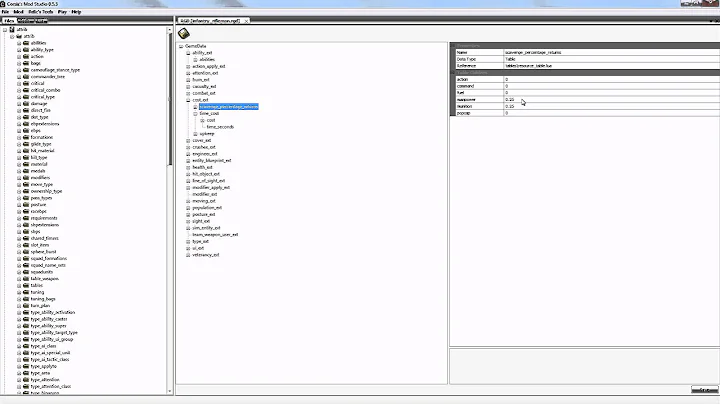Click the manpower value 0.15 field
The image size is (720, 404).
(612, 100)
